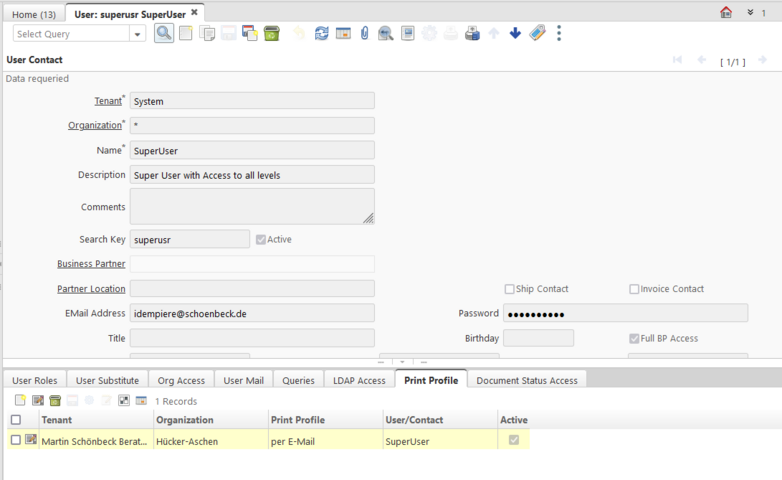782x480 pixels.
Task: Open the Select Query dropdown
Action: coord(138,34)
